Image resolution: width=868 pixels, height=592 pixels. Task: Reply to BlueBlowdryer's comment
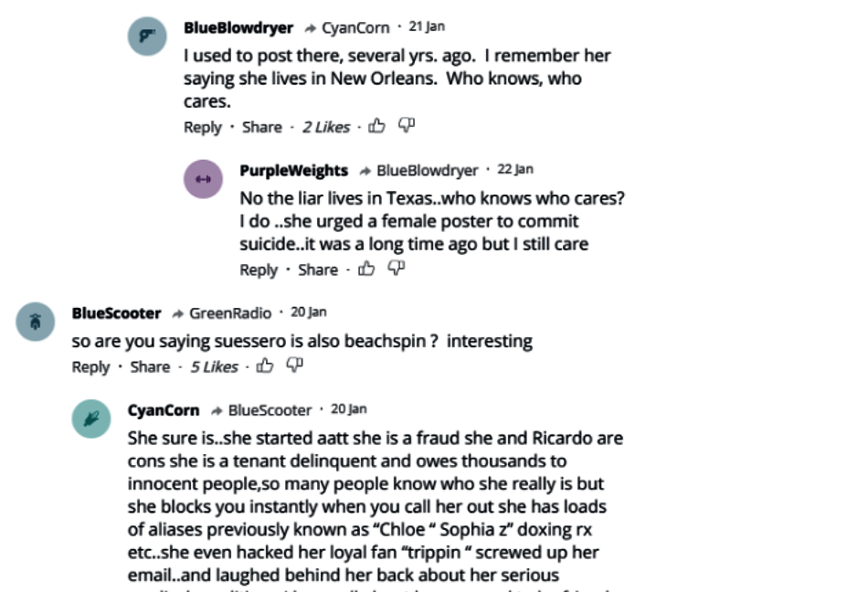pyautogui.click(x=203, y=127)
